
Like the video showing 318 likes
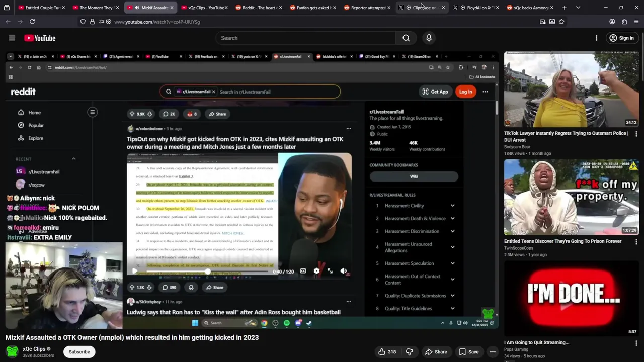pos(386,352)
